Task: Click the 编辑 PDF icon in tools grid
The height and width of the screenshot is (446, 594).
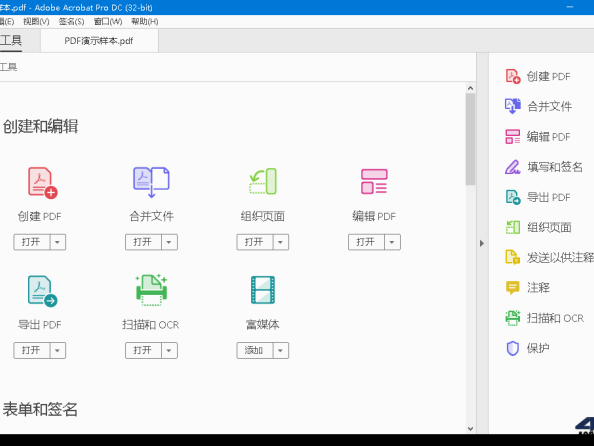Action: tap(374, 182)
